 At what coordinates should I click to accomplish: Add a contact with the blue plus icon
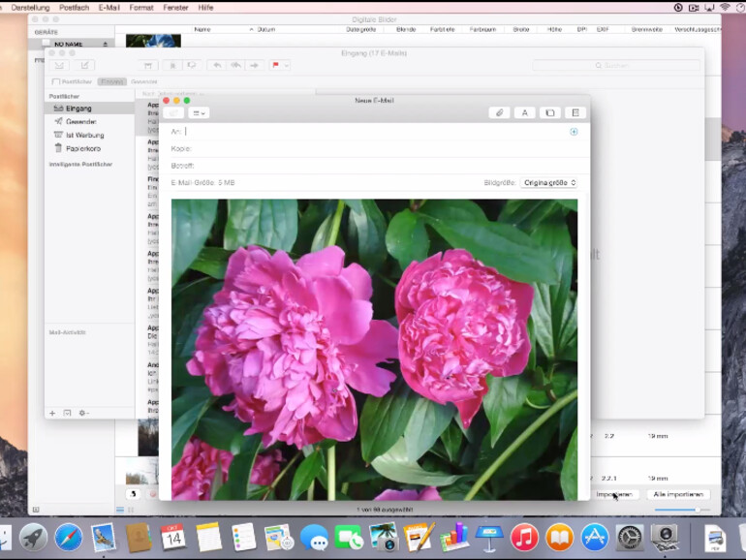574,132
